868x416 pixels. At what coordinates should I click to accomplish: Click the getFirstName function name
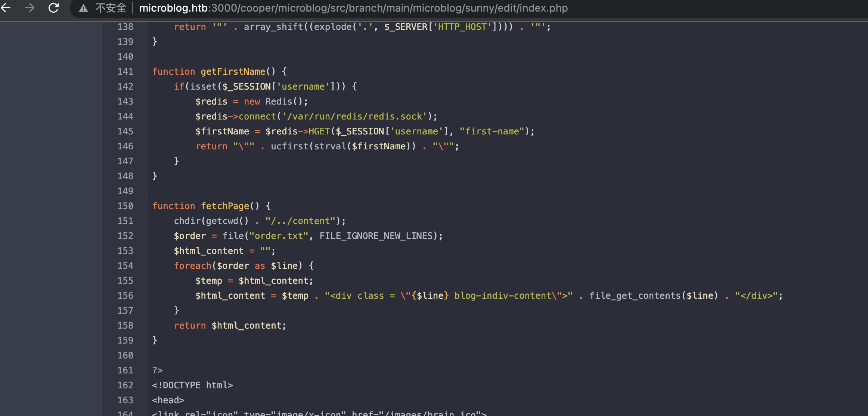tap(233, 71)
